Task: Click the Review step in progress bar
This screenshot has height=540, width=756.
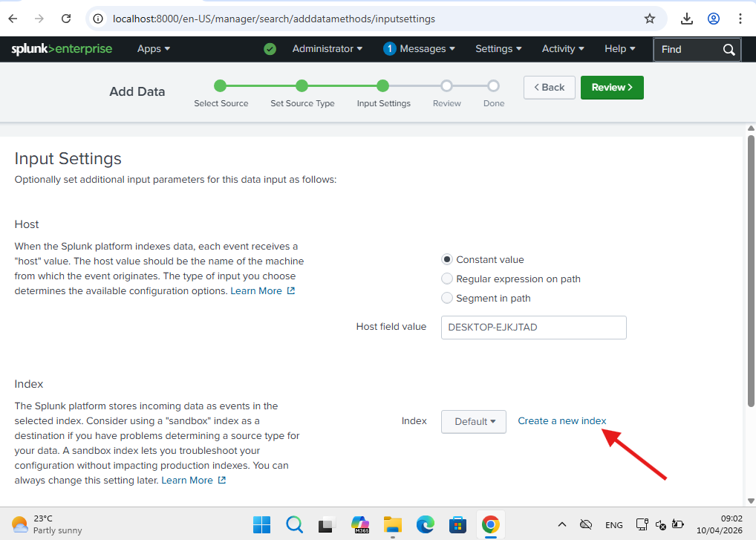Action: (446, 86)
